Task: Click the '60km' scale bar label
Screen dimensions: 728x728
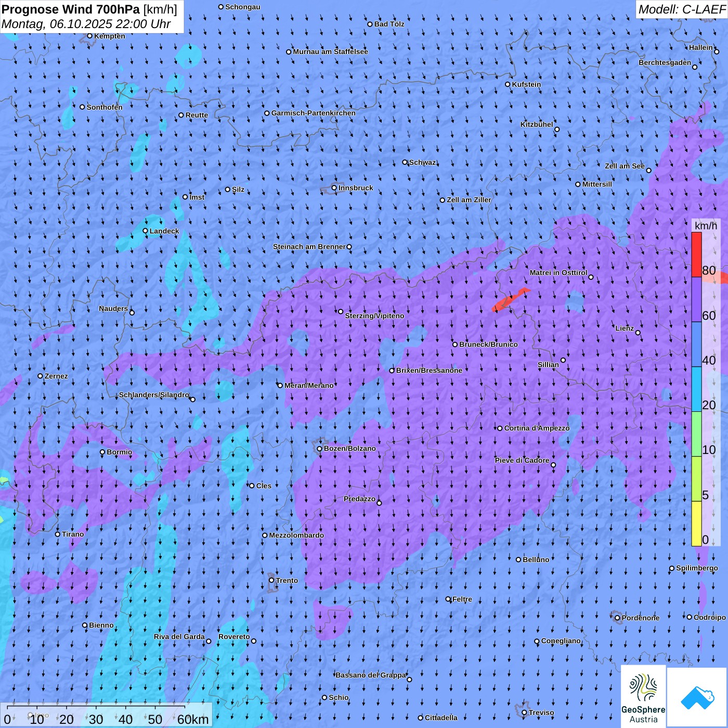Action: click(193, 720)
